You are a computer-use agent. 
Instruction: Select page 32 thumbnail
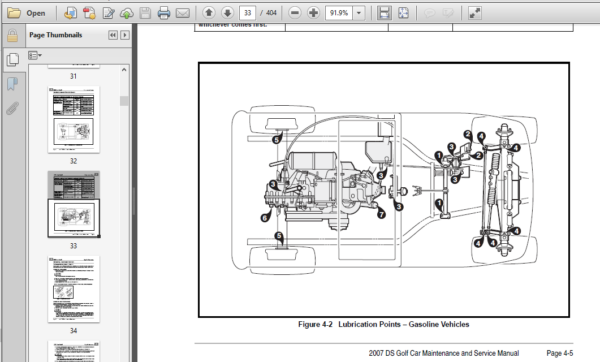pos(73,120)
